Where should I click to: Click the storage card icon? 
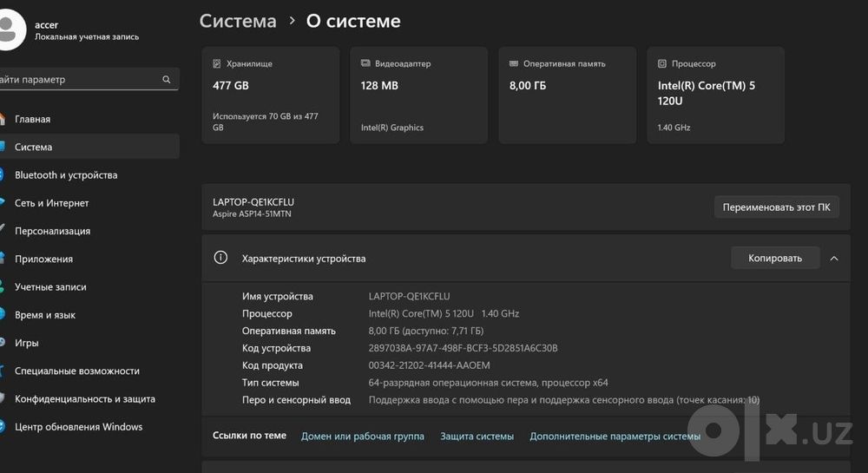coord(217,63)
